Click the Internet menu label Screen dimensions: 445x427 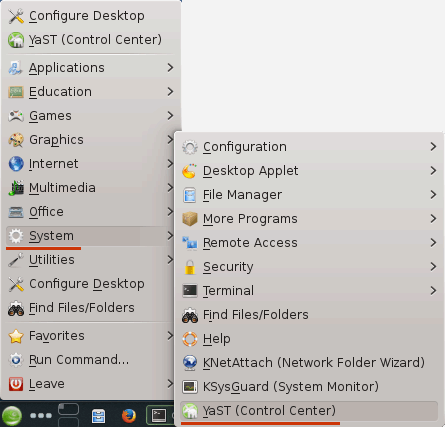54,164
